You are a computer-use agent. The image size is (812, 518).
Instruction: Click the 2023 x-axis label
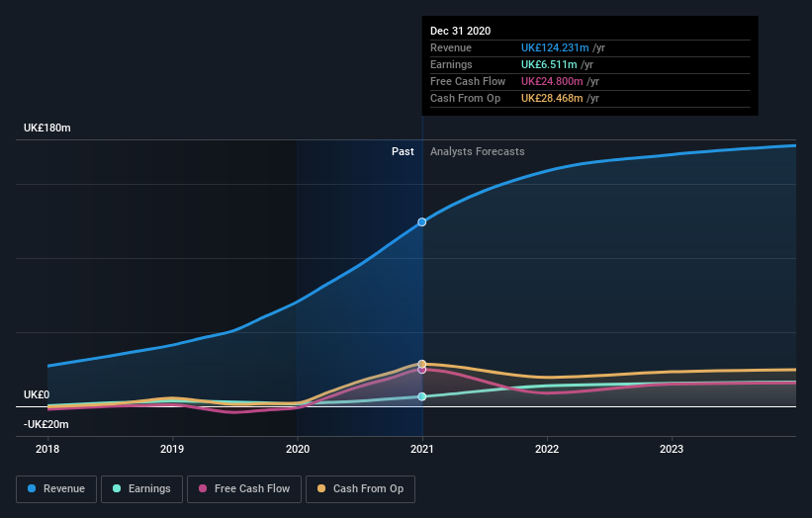[672, 449]
